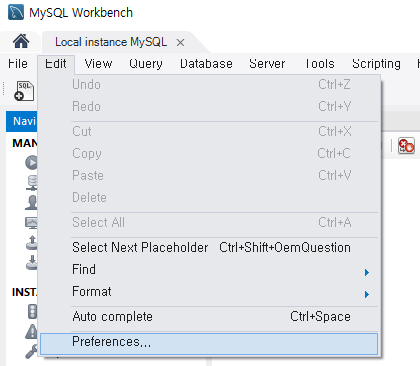Image resolution: width=420 pixels, height=366 pixels.
Task: Open Status and System Variables monitor icon
Action: tap(32, 222)
